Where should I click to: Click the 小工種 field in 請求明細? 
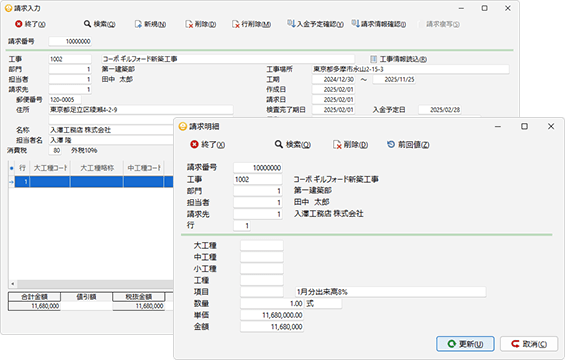[x=262, y=269]
